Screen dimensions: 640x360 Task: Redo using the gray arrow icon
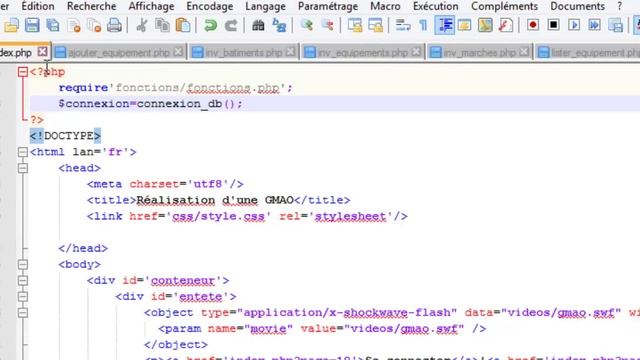[x=231, y=25]
